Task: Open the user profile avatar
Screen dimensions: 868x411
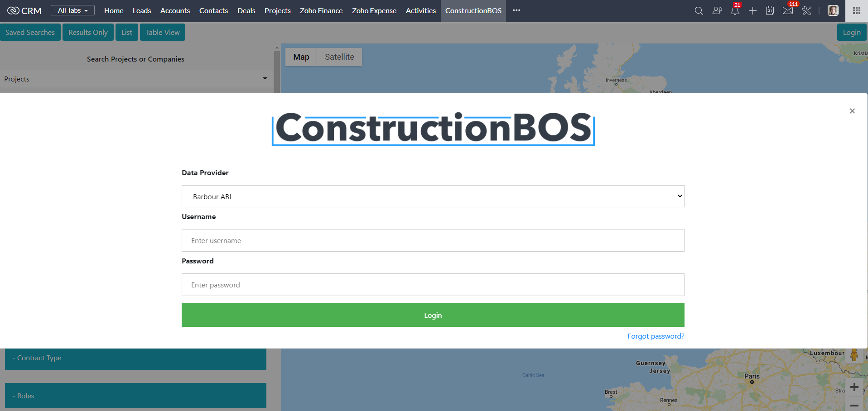Action: pyautogui.click(x=833, y=10)
